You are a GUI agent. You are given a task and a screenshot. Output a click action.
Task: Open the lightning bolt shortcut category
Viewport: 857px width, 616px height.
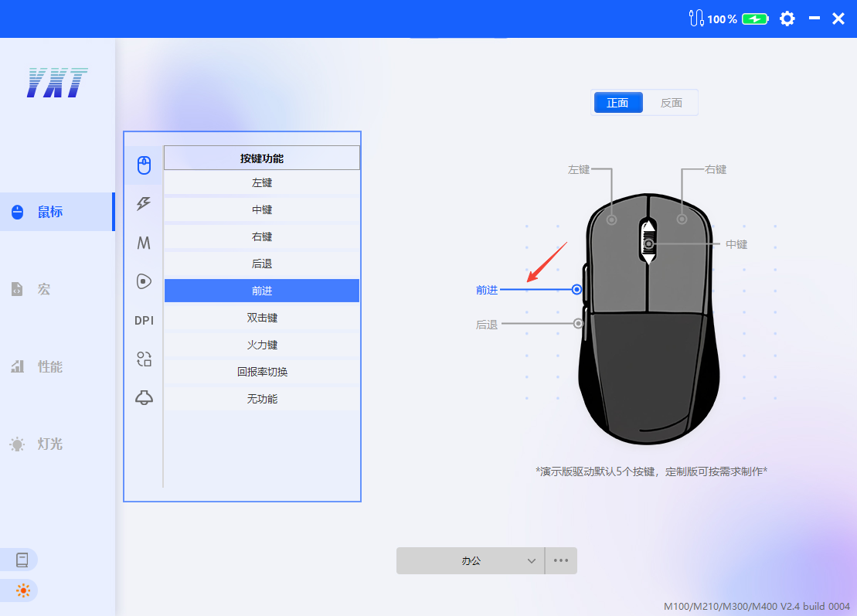(144, 204)
